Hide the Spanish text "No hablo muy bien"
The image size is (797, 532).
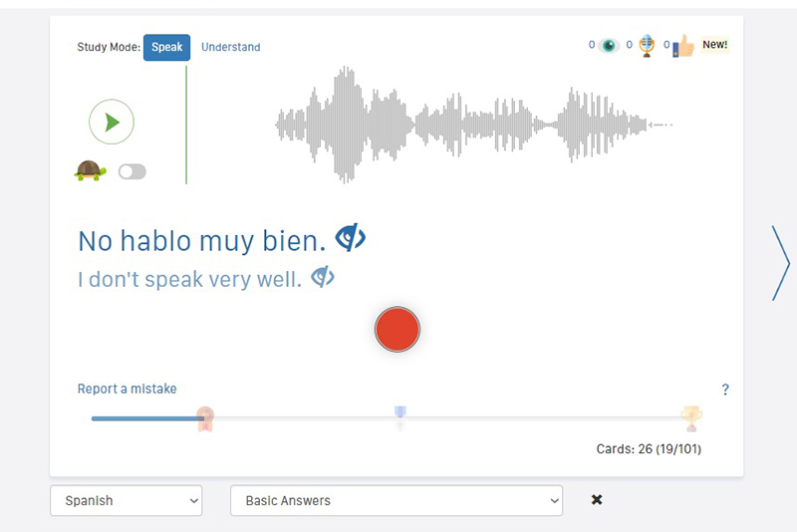click(351, 238)
